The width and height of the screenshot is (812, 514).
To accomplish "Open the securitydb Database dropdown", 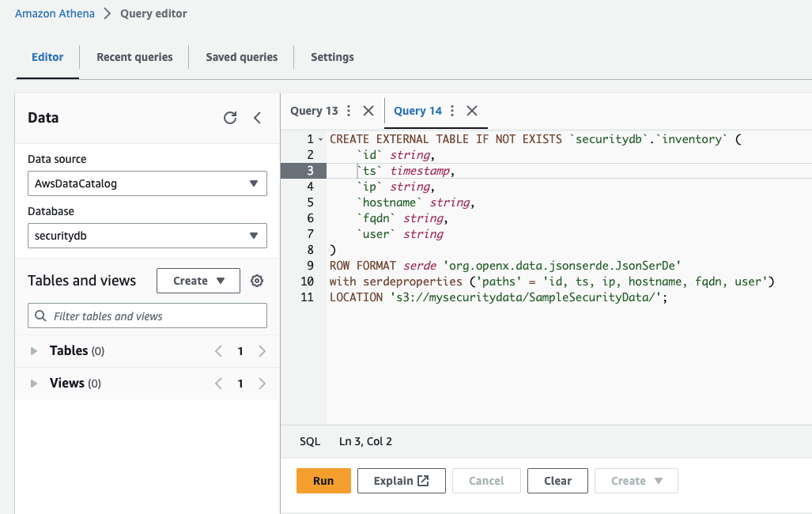I will tap(146, 236).
